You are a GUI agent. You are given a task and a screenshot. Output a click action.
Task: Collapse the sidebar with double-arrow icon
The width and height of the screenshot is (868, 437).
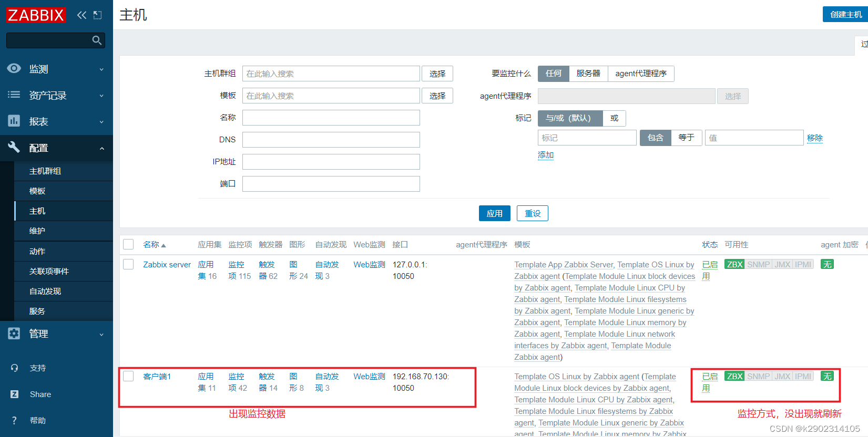[x=81, y=15]
